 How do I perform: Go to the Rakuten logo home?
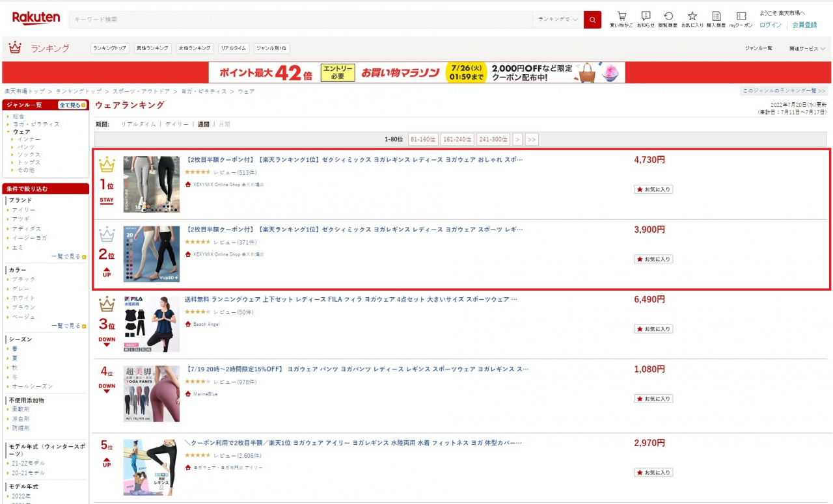click(x=36, y=18)
